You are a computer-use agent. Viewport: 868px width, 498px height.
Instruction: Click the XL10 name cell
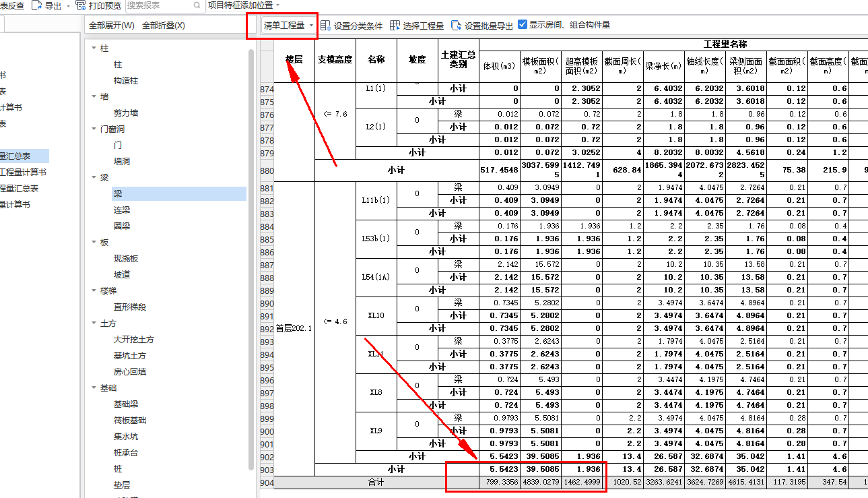pos(376,315)
